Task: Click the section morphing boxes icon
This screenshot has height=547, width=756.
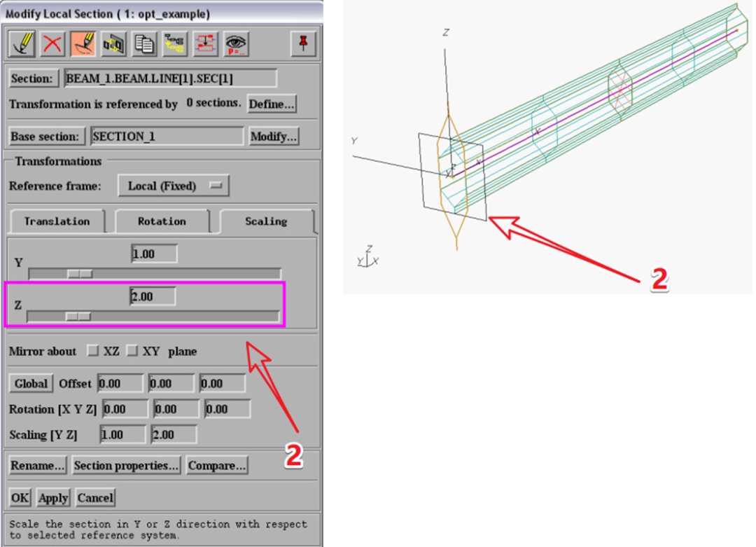Action: point(114,44)
